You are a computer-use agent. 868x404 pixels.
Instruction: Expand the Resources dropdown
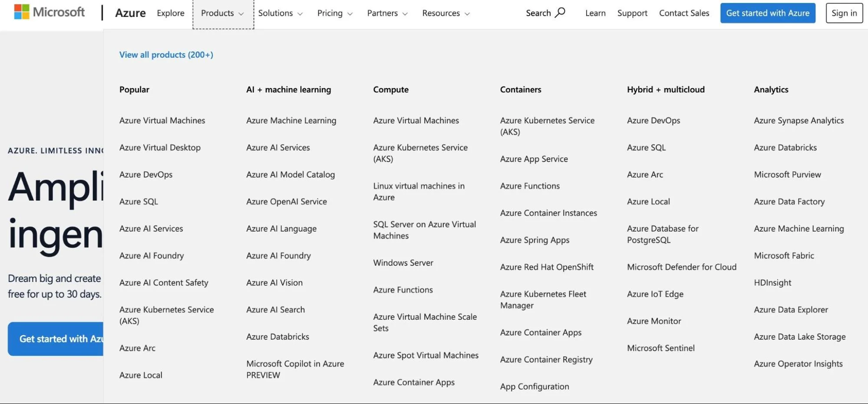click(x=446, y=13)
